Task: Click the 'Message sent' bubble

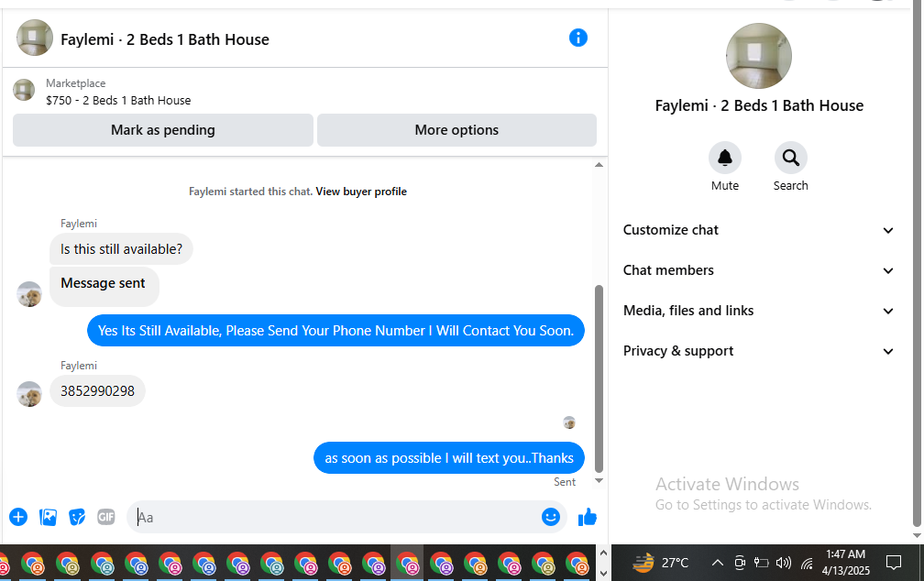Action: click(104, 286)
